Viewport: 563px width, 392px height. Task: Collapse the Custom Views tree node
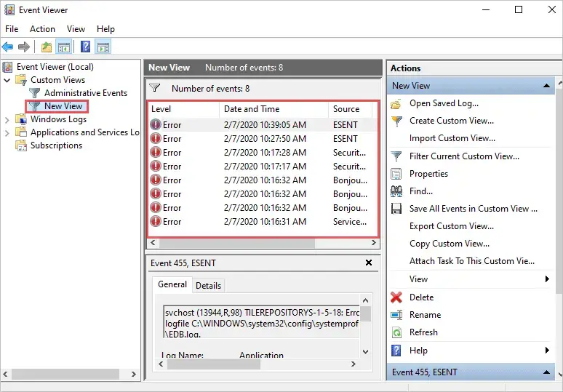point(7,80)
